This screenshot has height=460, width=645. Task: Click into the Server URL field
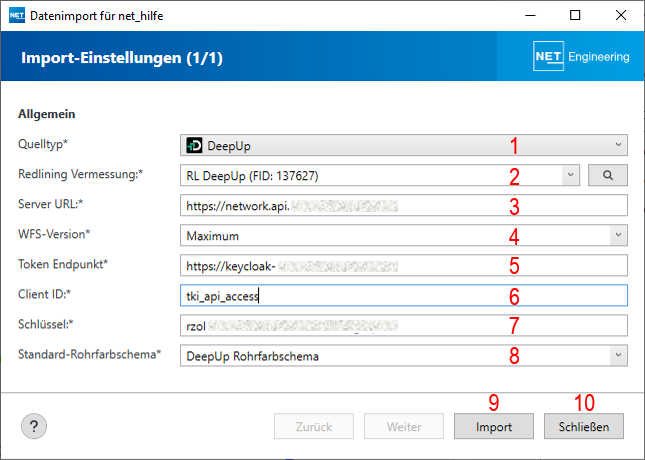tap(404, 205)
